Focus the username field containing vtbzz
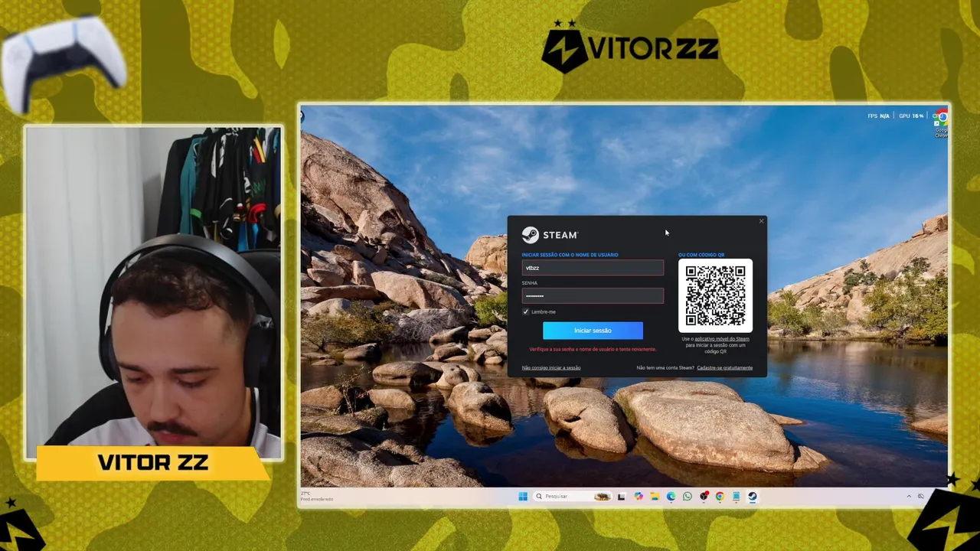980x551 pixels. tap(593, 268)
